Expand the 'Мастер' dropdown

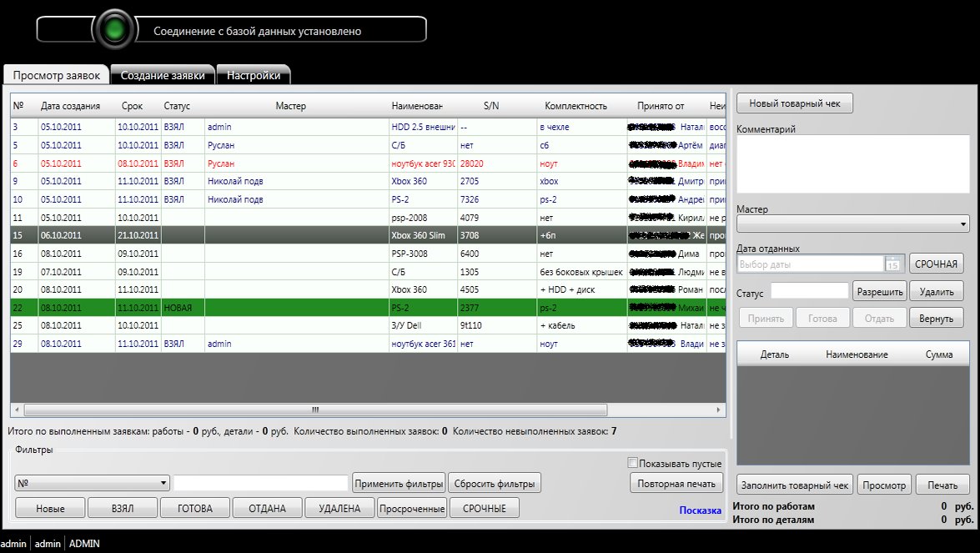coord(964,224)
